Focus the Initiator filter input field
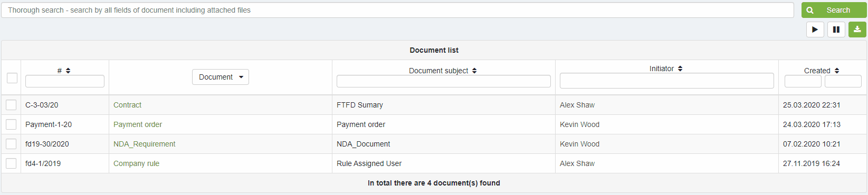Screen dimensions: 868x195 [667, 81]
